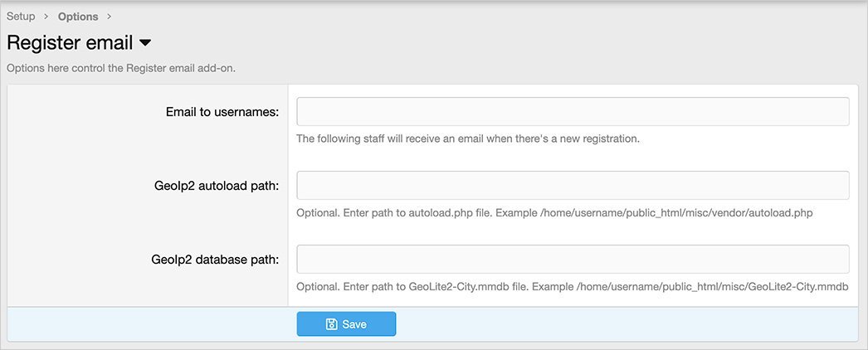Click the autoload.php example path hint
The height and width of the screenshot is (350, 868).
tap(554, 213)
